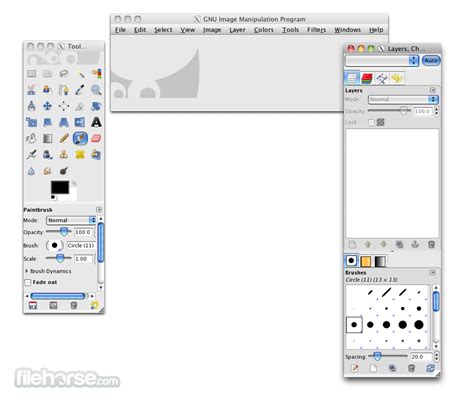Open the Paintbrush tab configuration menu
The width and height of the screenshot is (474, 402).
[99, 209]
